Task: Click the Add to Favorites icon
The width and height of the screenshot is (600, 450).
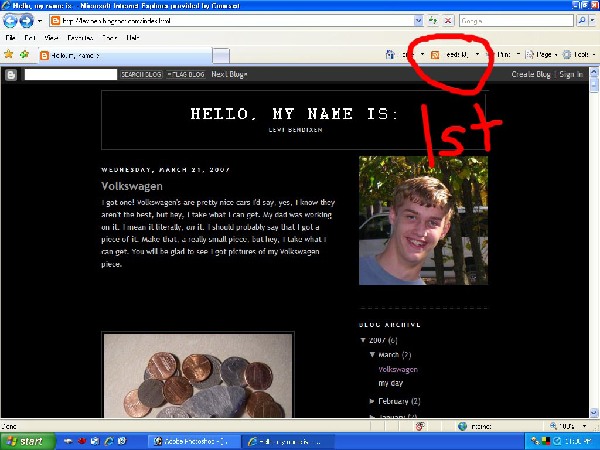Action: point(24,55)
